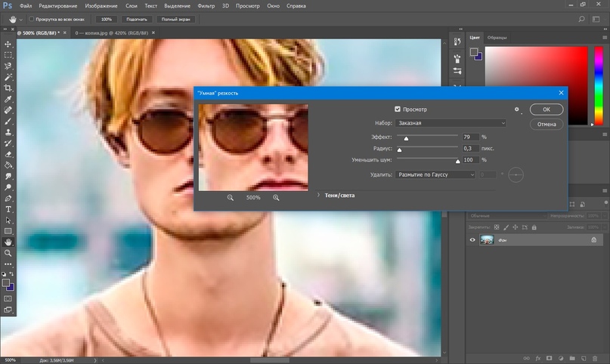This screenshot has width=610, height=364.
Task: Select the Path Selection tool
Action: tap(8, 221)
